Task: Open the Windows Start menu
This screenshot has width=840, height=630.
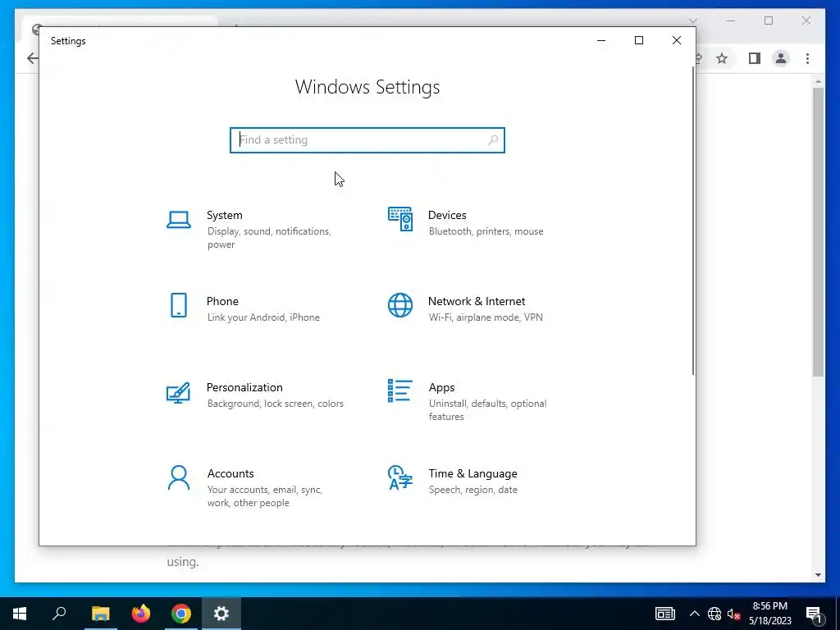Action: (x=20, y=614)
